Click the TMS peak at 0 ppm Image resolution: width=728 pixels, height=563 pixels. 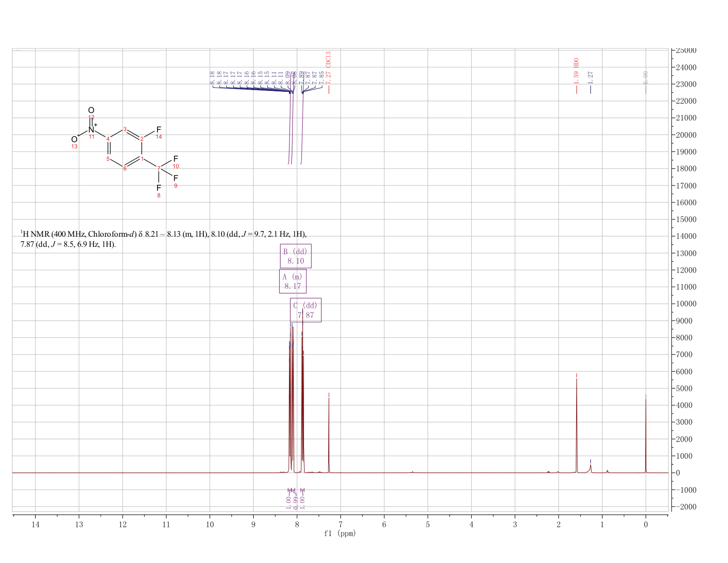pyautogui.click(x=645, y=435)
